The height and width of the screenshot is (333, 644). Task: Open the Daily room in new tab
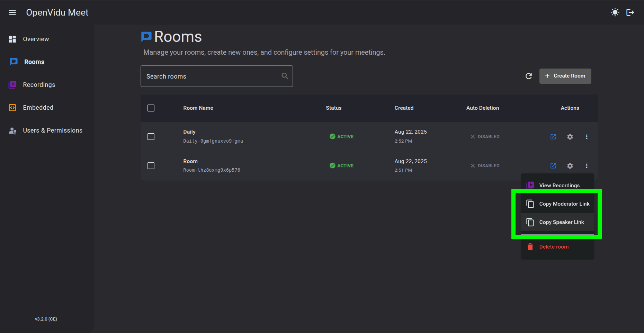point(553,137)
